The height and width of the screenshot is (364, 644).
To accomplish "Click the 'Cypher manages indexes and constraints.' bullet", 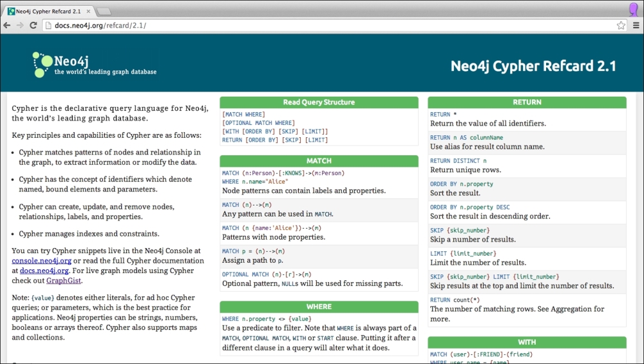I will pos(89,234).
